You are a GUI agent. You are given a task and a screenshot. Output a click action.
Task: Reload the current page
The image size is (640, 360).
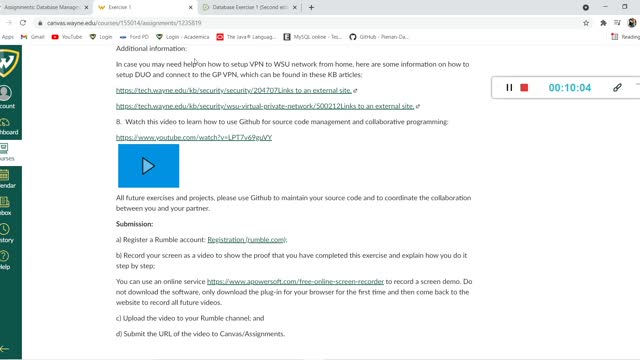coord(23,23)
